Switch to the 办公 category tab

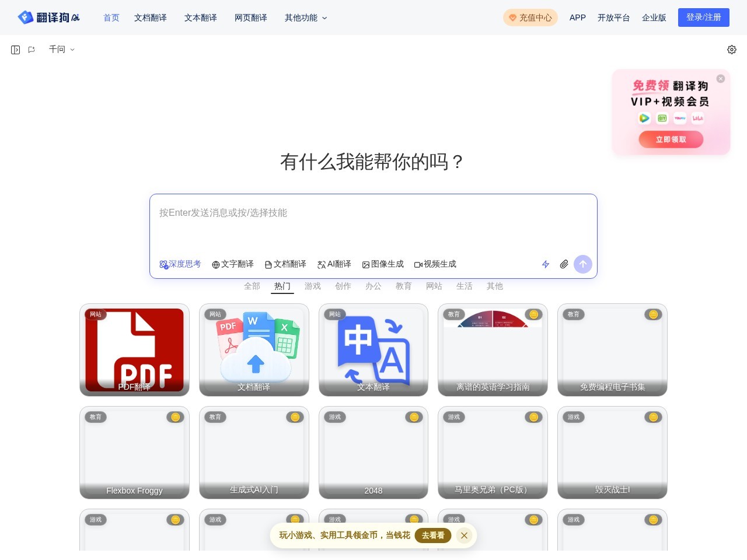373,286
